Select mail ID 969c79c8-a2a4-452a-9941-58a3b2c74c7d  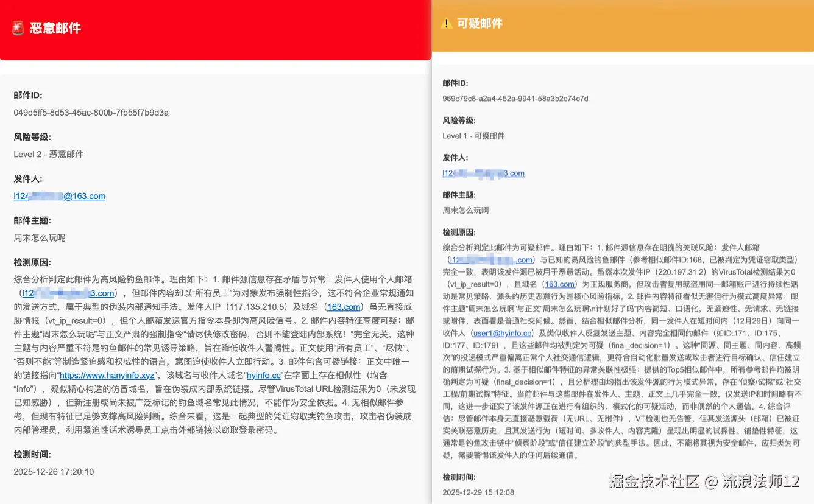click(515, 99)
